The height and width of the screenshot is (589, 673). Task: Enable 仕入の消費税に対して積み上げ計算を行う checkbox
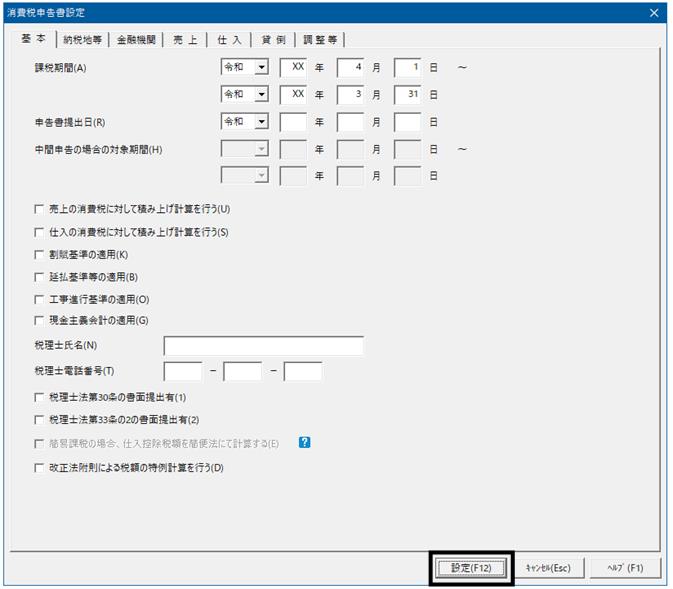39,232
